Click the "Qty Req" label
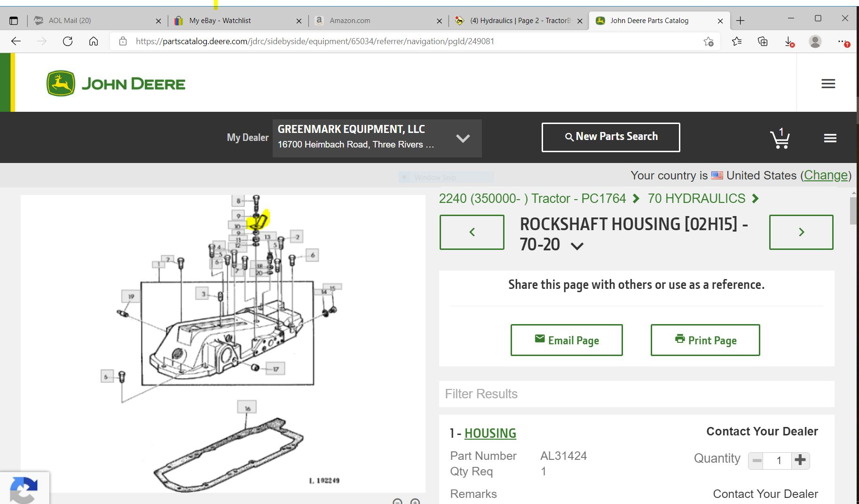 [x=472, y=472]
